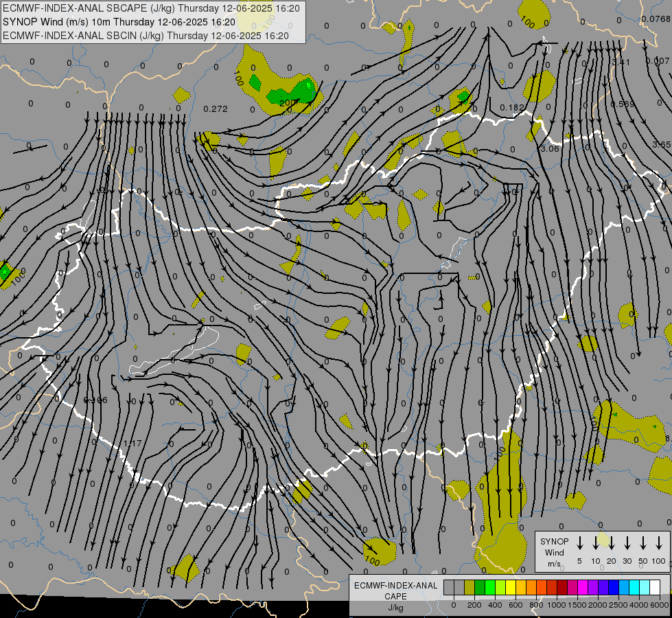Click the map value 1.17
This screenshot has height=618, width=672.
pyautogui.click(x=132, y=443)
